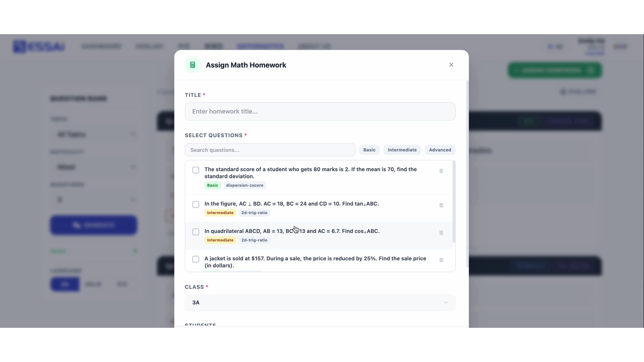Screen dimensions: 644x362
Task: Check the jacket sale price question
Action: click(196, 259)
